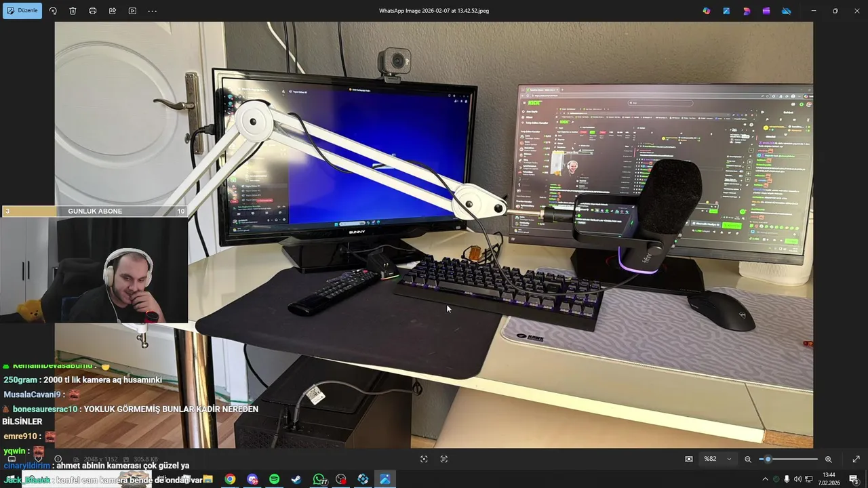Image resolution: width=868 pixels, height=488 pixels.
Task: Open Google Chrome from the taskbar
Action: pos(231,479)
